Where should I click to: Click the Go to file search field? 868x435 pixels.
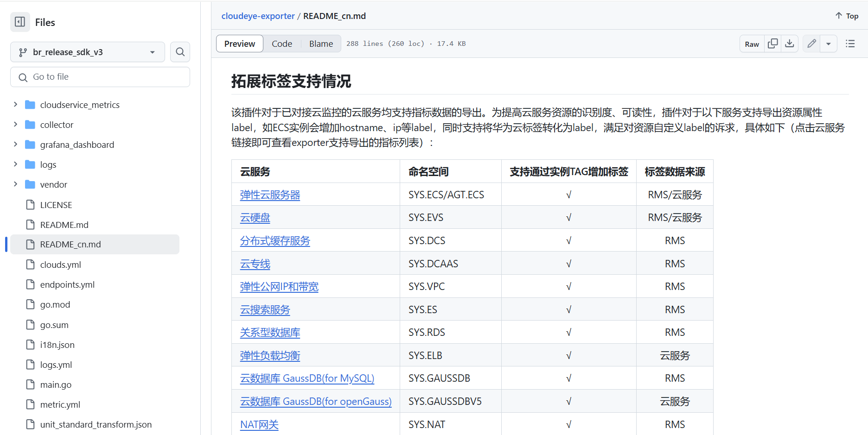(x=100, y=76)
